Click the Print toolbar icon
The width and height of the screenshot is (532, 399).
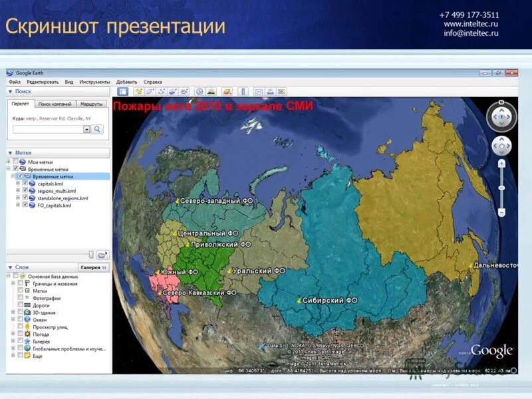270,92
